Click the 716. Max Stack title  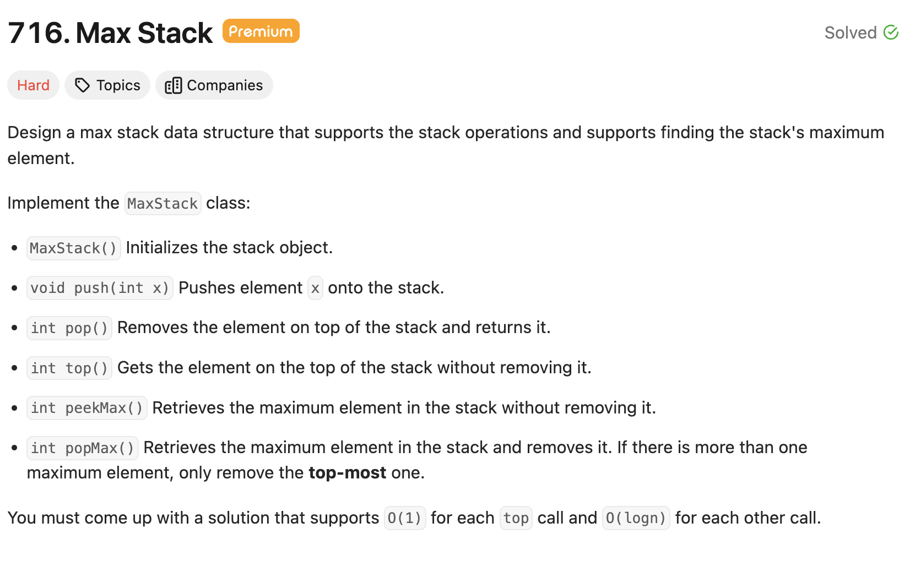[x=110, y=33]
